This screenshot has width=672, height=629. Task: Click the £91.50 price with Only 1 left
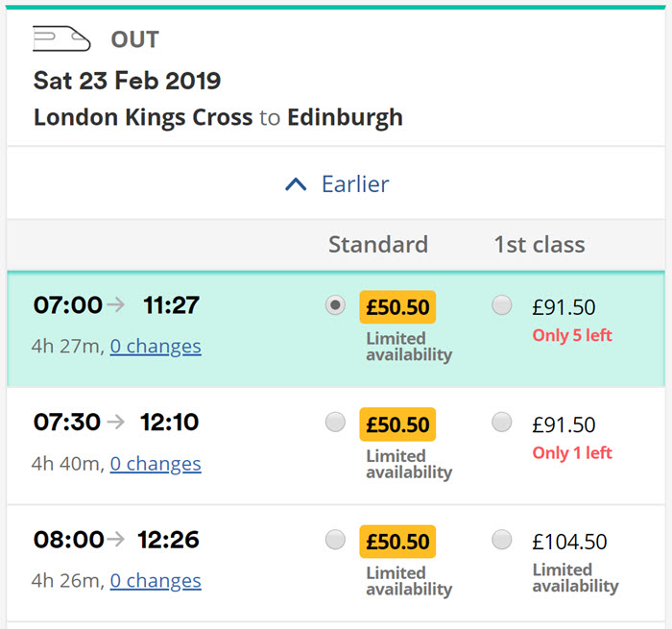coord(564,424)
